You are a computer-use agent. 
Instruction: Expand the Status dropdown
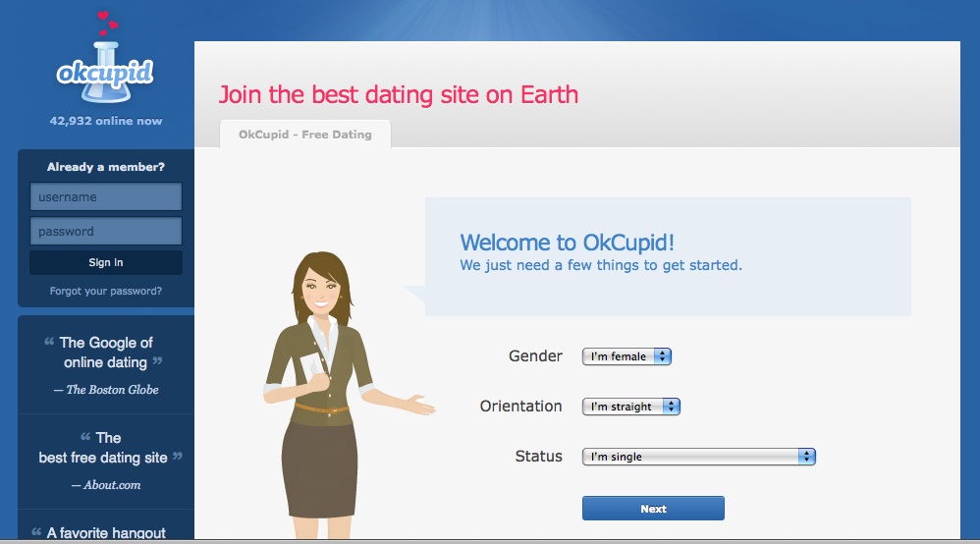click(699, 457)
